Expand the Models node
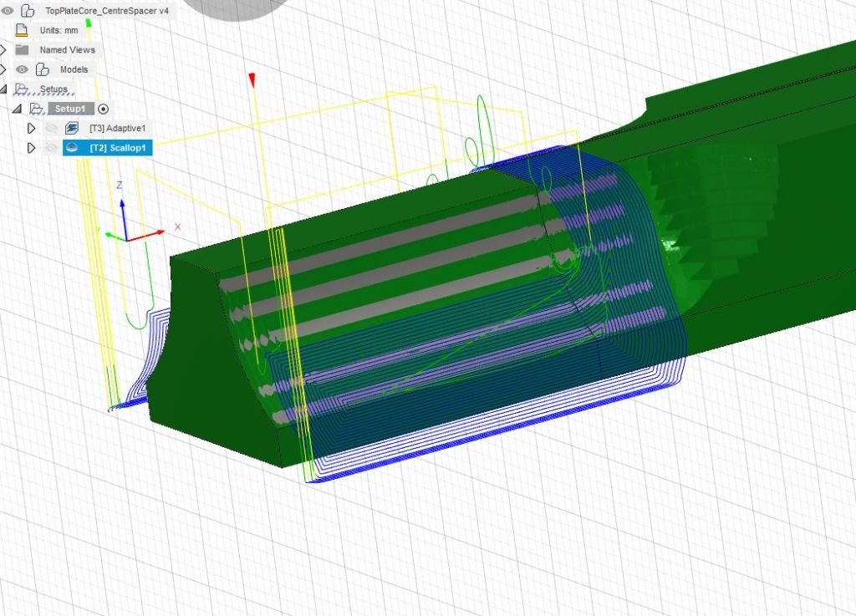The height and width of the screenshot is (616, 856). coord(3,69)
